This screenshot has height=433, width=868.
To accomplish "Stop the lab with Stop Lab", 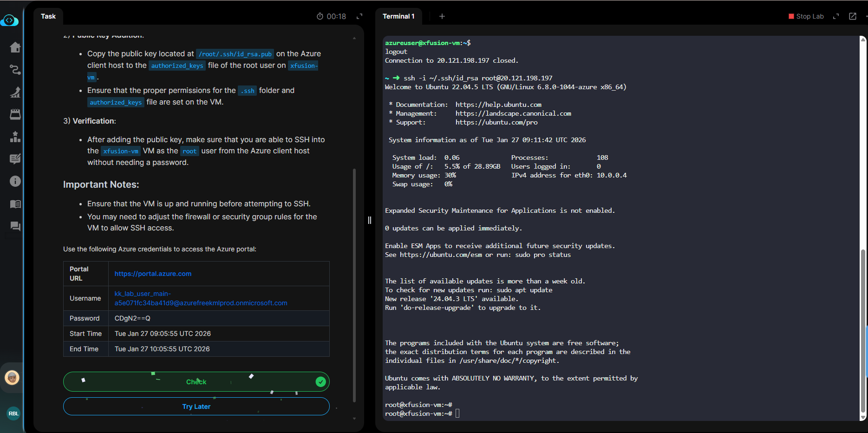I will (806, 16).
